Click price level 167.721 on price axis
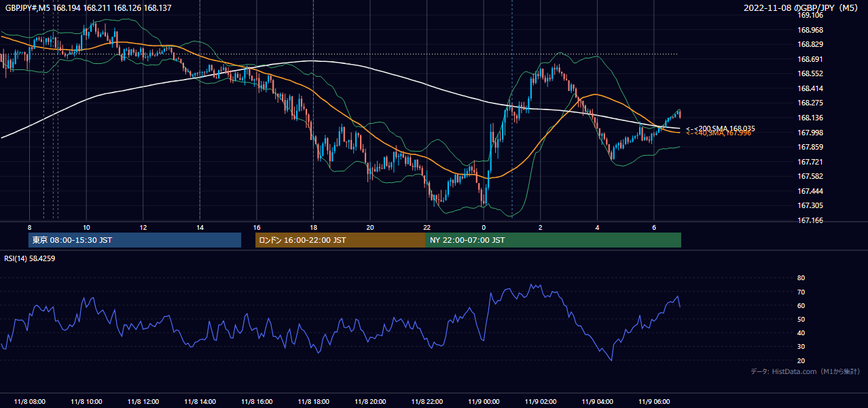868x408 pixels. click(x=810, y=162)
